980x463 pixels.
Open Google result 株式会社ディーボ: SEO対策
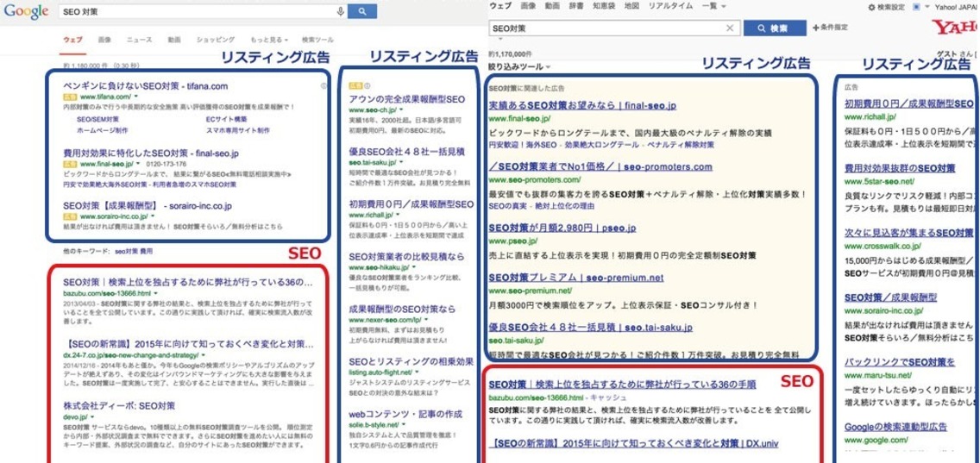pyautogui.click(x=119, y=405)
